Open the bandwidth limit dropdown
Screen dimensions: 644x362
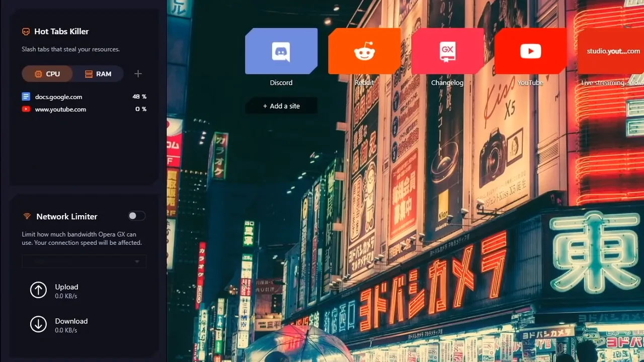click(x=84, y=261)
